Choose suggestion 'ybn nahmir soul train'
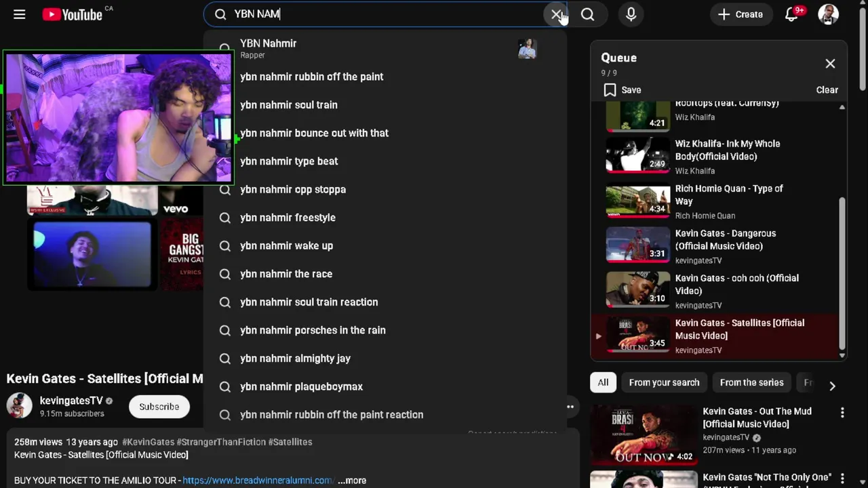The image size is (868, 488). [x=384, y=105]
